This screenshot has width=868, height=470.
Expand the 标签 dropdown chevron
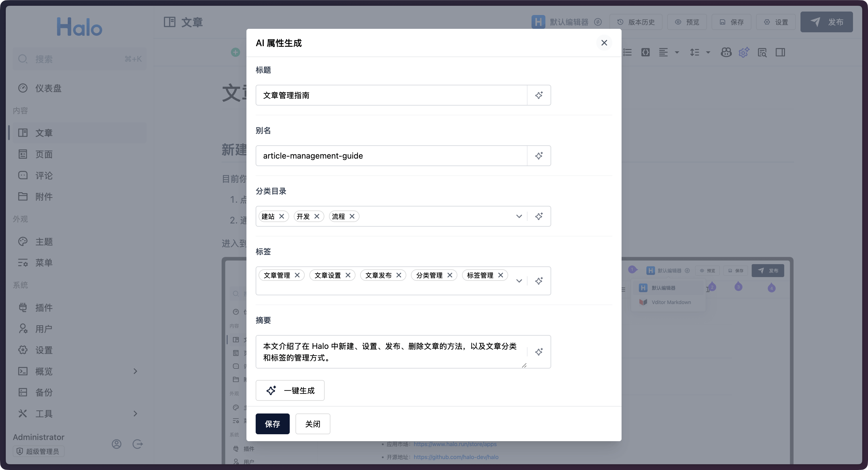(519, 281)
